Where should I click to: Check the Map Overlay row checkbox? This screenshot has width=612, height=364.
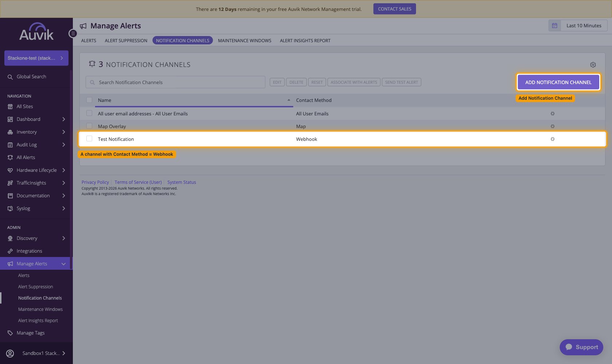(x=89, y=126)
